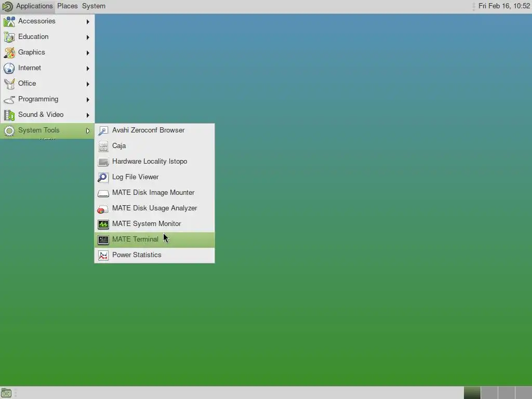Click the Accessories category icon
Image resolution: width=532 pixels, height=399 pixels.
9,21
